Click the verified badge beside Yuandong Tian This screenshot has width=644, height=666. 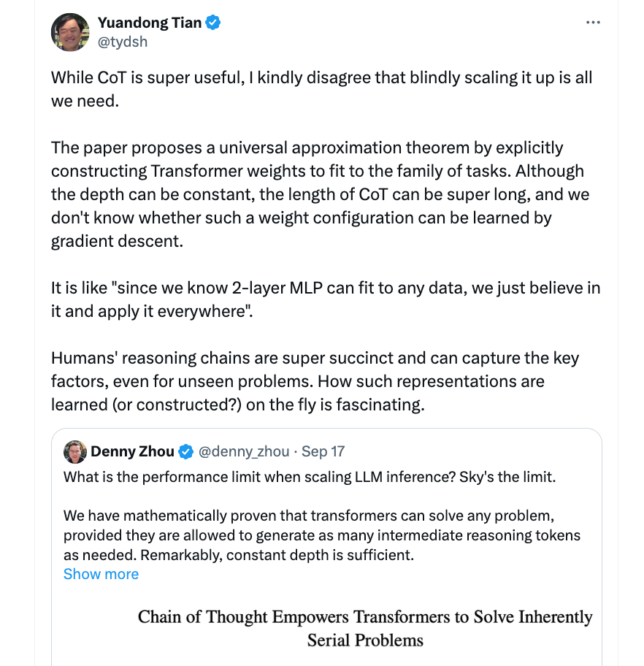[213, 23]
